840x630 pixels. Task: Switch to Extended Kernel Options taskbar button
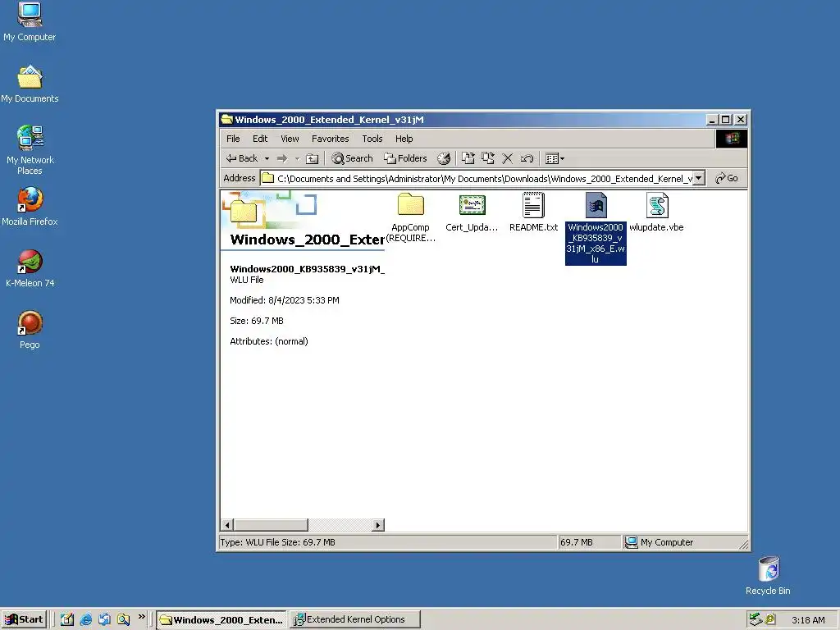pyautogui.click(x=355, y=619)
